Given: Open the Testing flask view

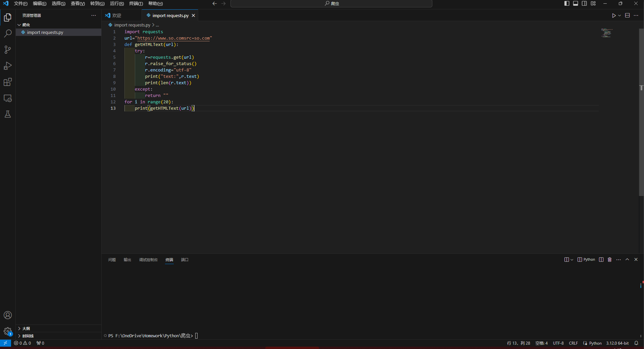Looking at the screenshot, I should pyautogui.click(x=8, y=114).
